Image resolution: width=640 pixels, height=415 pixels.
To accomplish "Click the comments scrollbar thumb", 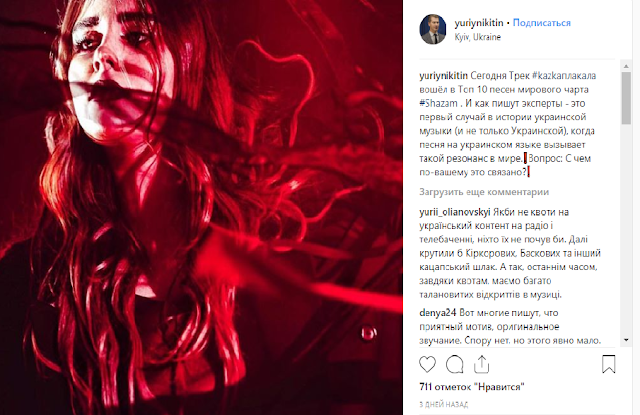I will [x=626, y=98].
